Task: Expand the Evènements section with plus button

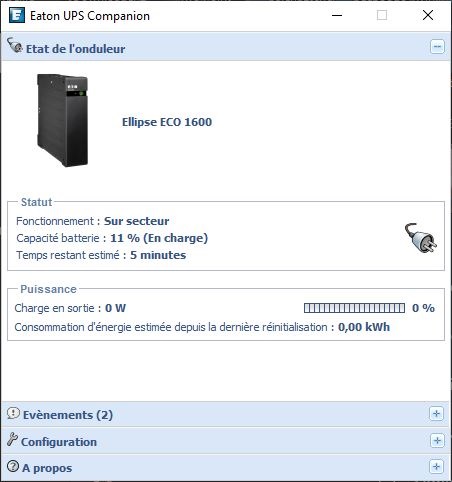Action: (436, 414)
